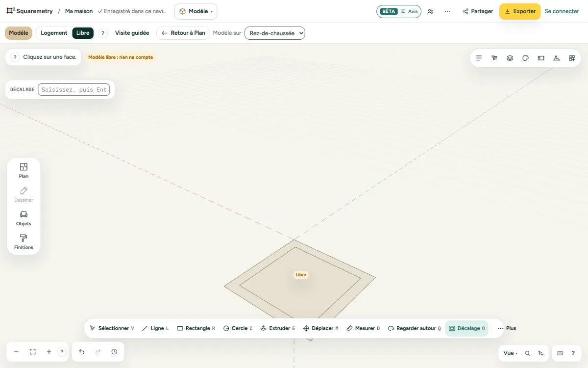Open the Vue dropdown menu

(510, 353)
